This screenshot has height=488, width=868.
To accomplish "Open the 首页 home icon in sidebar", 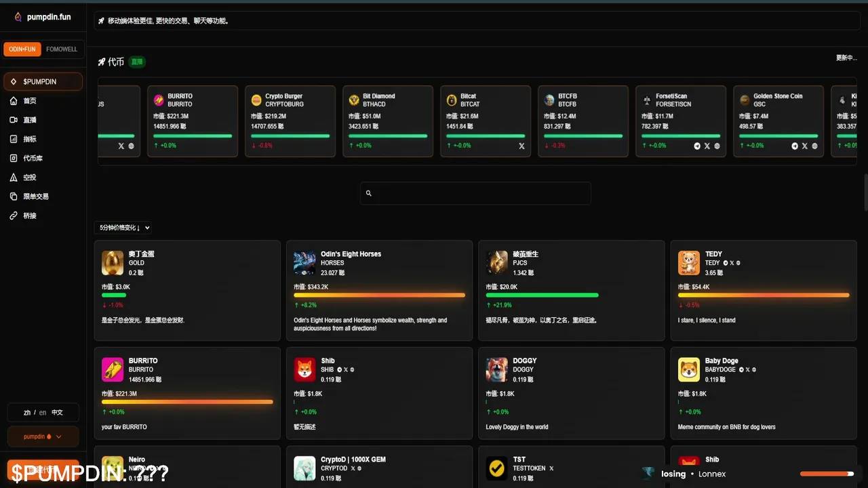I will point(14,101).
